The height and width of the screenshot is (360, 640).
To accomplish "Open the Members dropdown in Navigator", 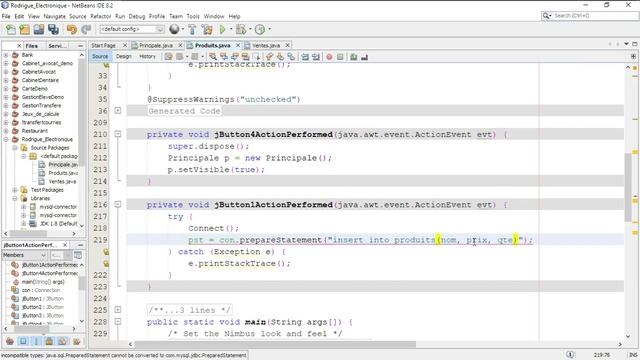I will pyautogui.click(x=24, y=255).
